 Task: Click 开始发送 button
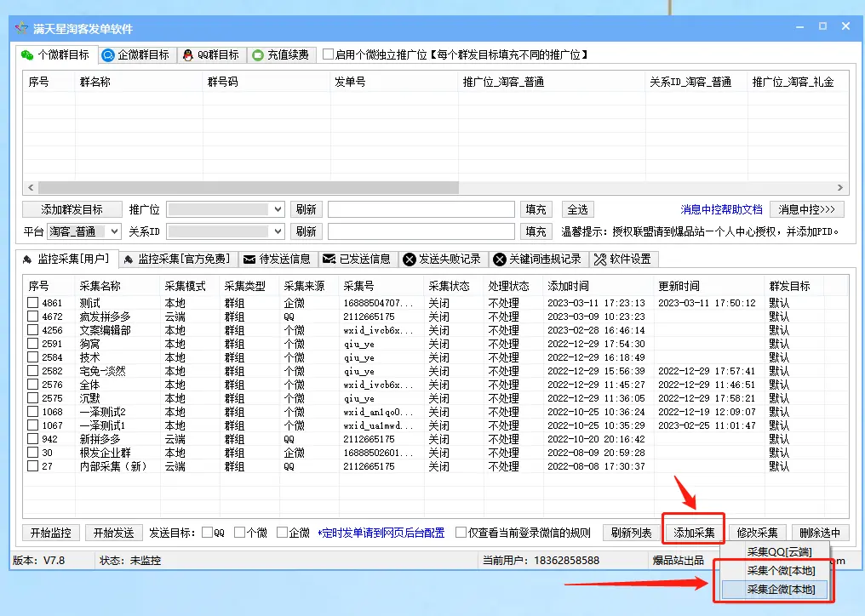point(113,533)
